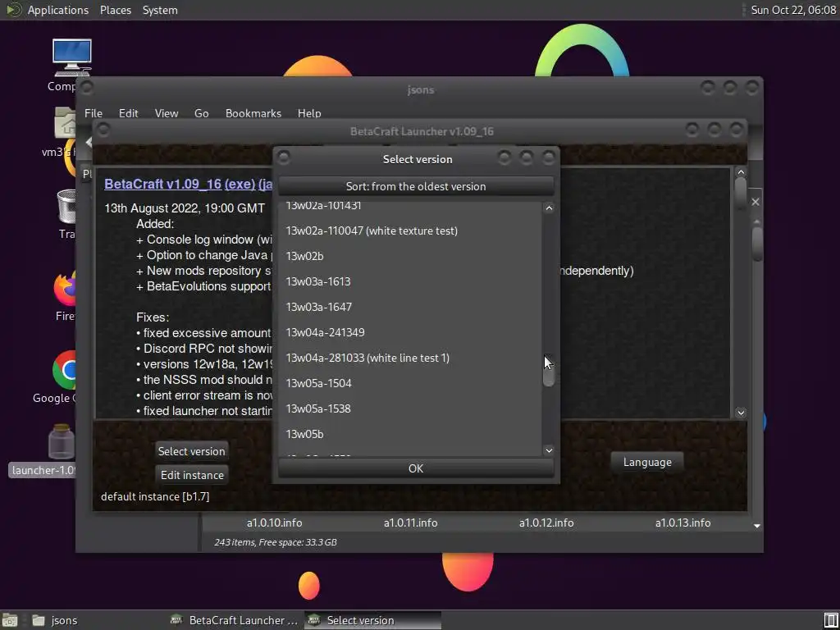Viewport: 840px width, 630px height.
Task: Select a1.0.12.info file in jsons
Action: (546, 523)
